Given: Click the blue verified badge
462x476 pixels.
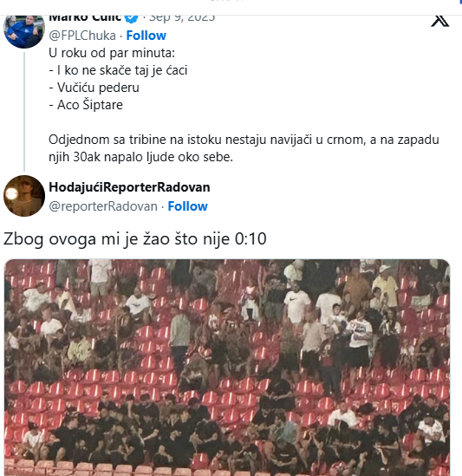Looking at the screenshot, I should point(132,18).
